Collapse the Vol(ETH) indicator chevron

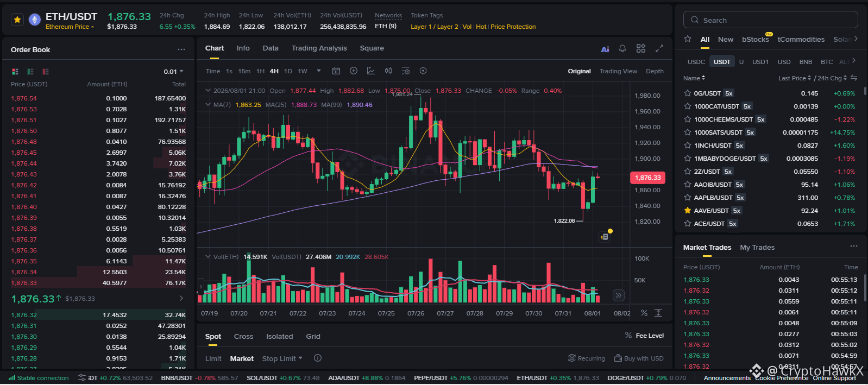tap(208, 257)
